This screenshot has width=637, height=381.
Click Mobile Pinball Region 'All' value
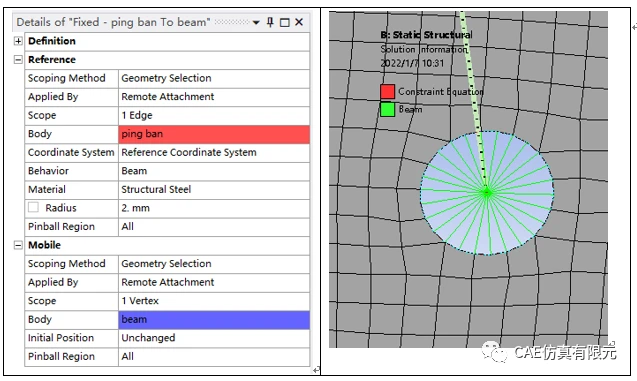coord(214,357)
